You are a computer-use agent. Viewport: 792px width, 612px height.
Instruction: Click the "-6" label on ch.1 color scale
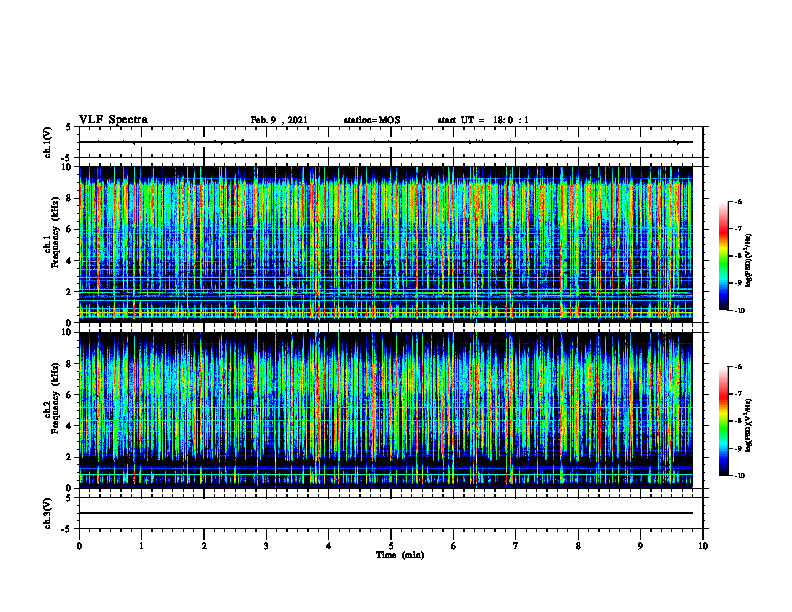pos(739,201)
